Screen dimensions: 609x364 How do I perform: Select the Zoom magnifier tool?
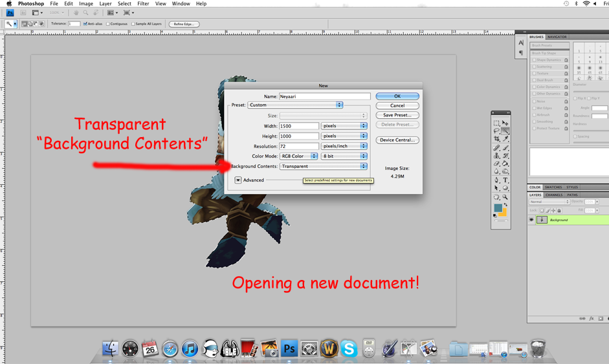coord(505,197)
